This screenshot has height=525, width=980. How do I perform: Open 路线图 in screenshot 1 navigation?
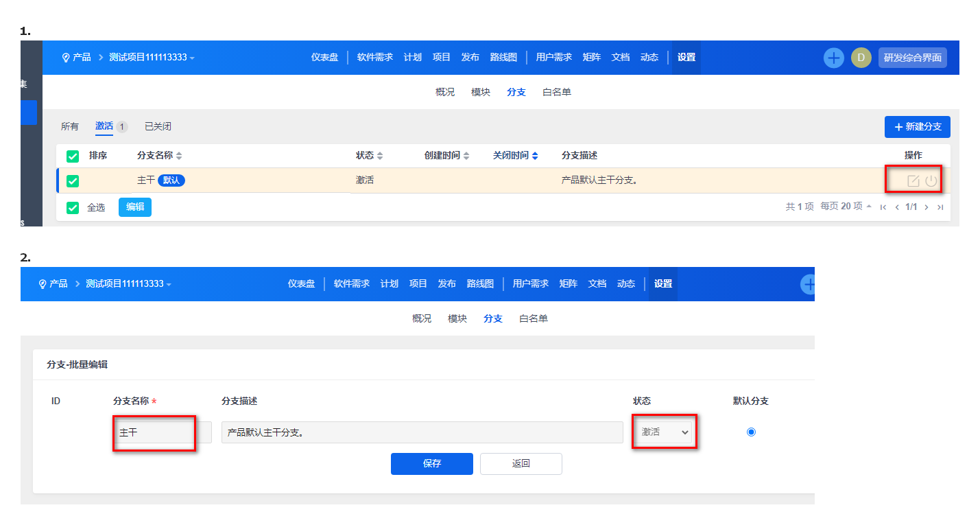(503, 58)
